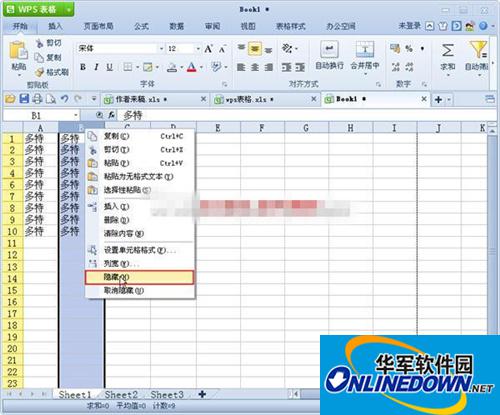Image resolution: width=500 pixels, height=415 pixels.
Task: Choose 取消隐藏(U) in the context menu
Action: coord(140,291)
